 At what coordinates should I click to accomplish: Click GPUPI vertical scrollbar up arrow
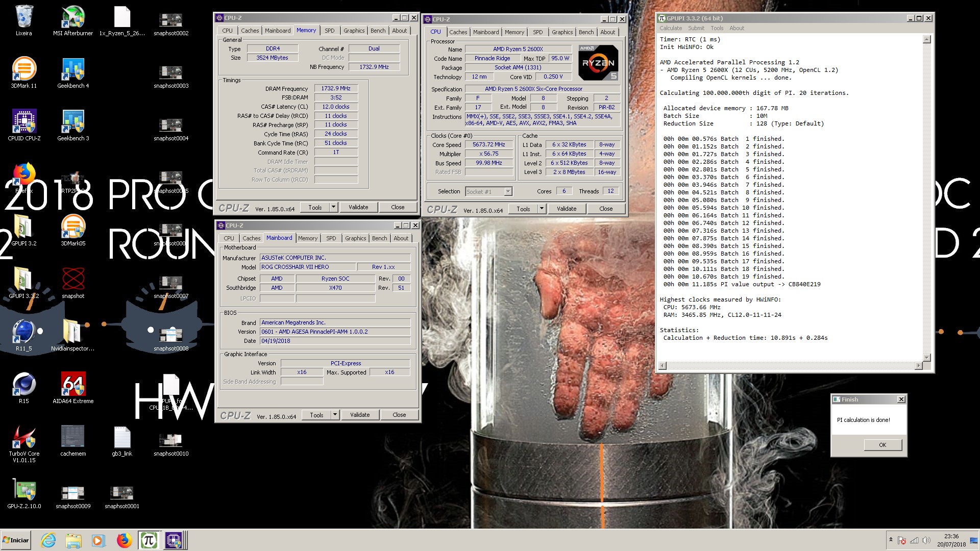[x=927, y=39]
